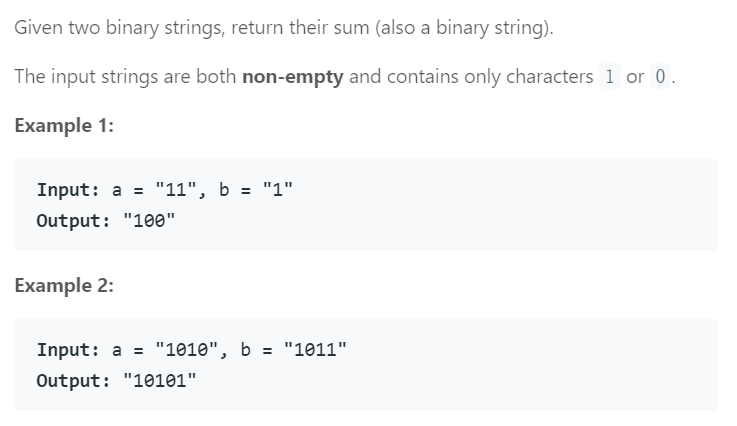Click the Example 2 Input label
This screenshot has height=426, width=737.
click(69, 350)
